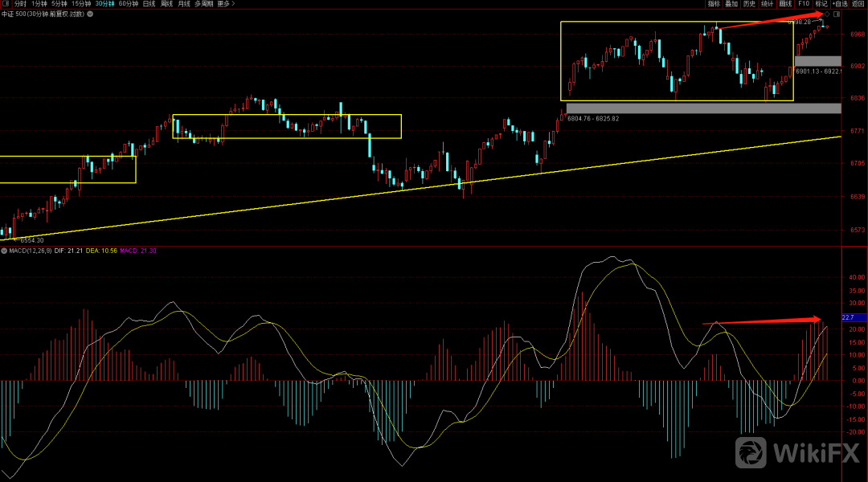Click the panel toggle icon at top-left

tap(6, 4)
